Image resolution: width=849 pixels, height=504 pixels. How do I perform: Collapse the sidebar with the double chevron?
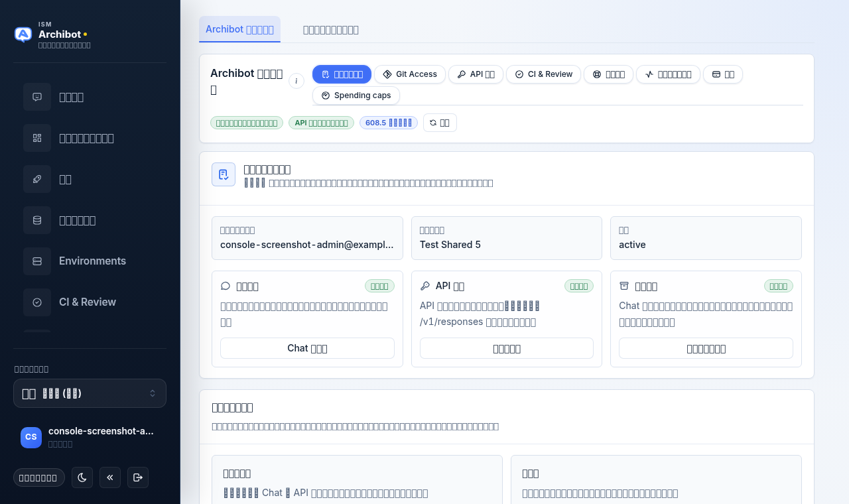(110, 477)
